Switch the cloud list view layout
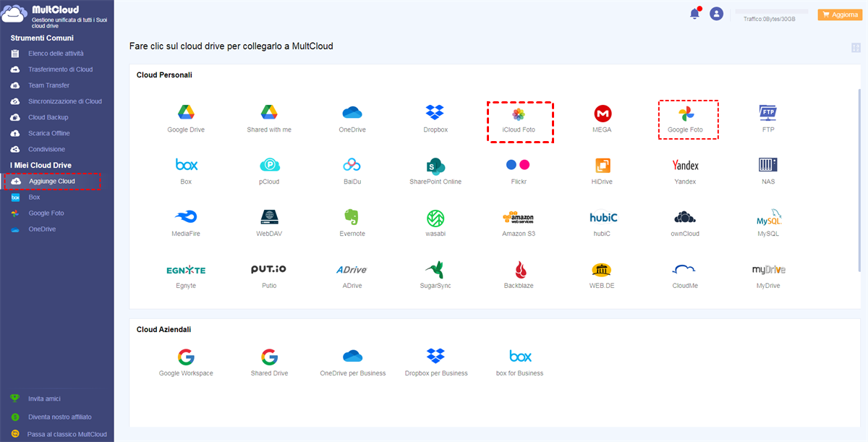 tap(856, 48)
